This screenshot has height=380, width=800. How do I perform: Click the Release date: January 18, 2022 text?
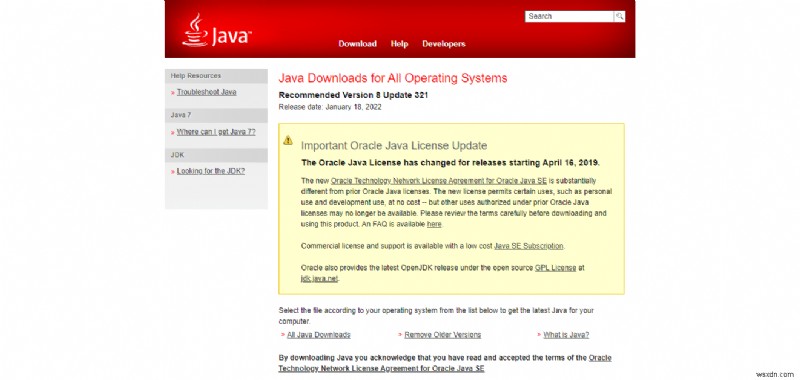click(x=330, y=107)
